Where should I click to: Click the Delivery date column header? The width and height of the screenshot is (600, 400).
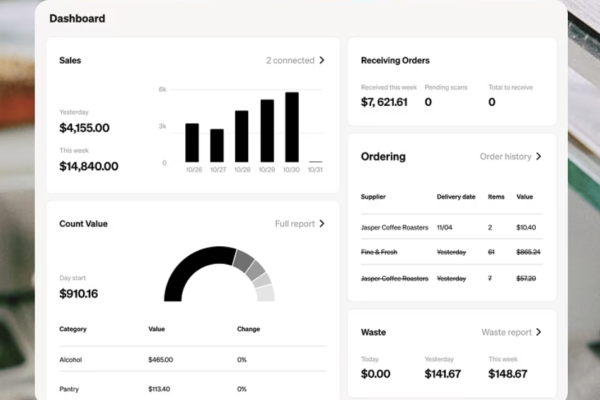click(x=458, y=197)
